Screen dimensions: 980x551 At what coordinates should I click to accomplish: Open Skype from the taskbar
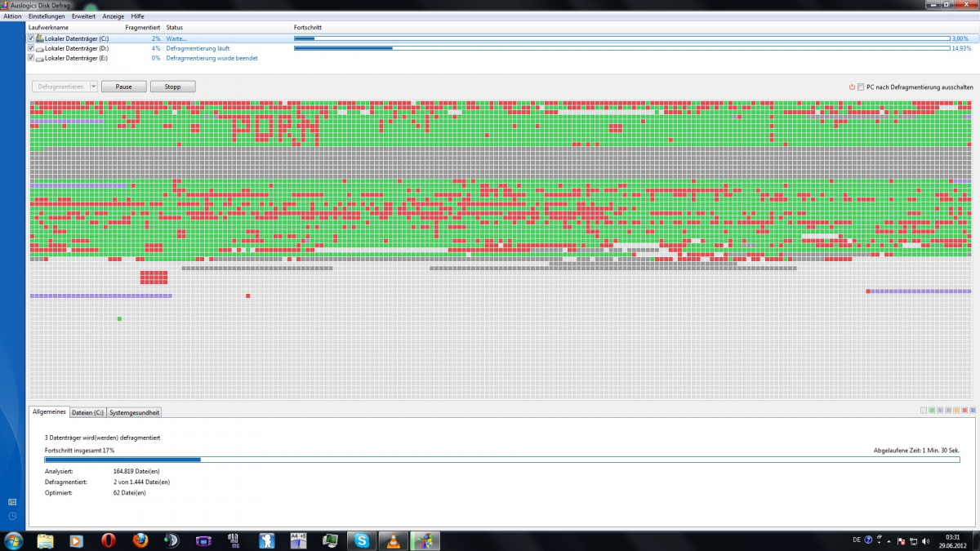coord(361,540)
